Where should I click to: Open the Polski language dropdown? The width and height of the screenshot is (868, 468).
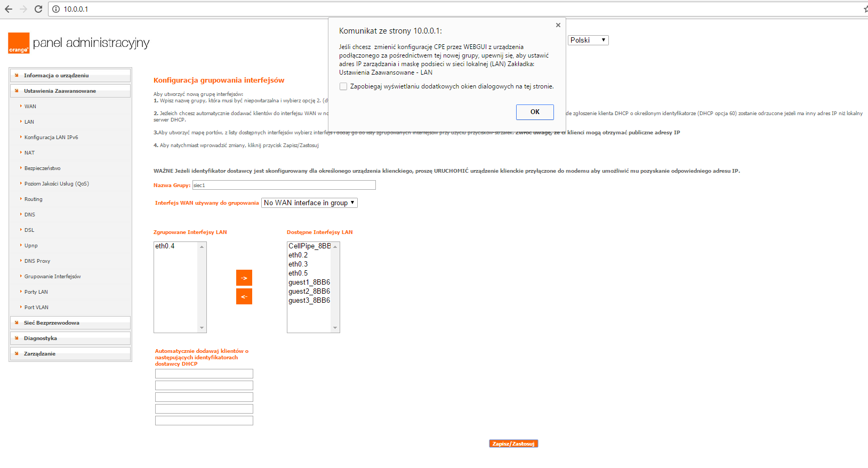pyautogui.click(x=588, y=40)
